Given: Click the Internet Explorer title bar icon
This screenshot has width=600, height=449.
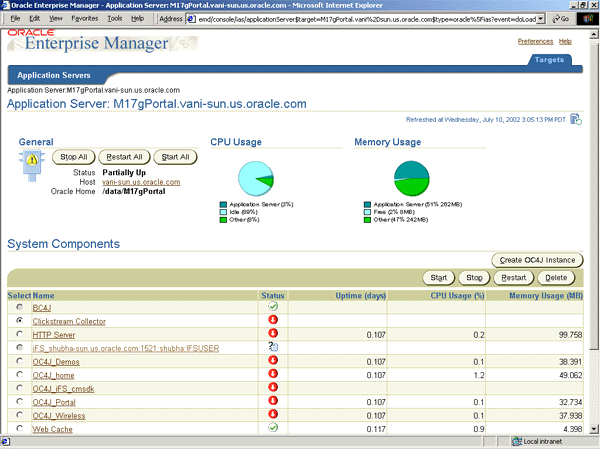Looking at the screenshot, I should pos(5,5).
